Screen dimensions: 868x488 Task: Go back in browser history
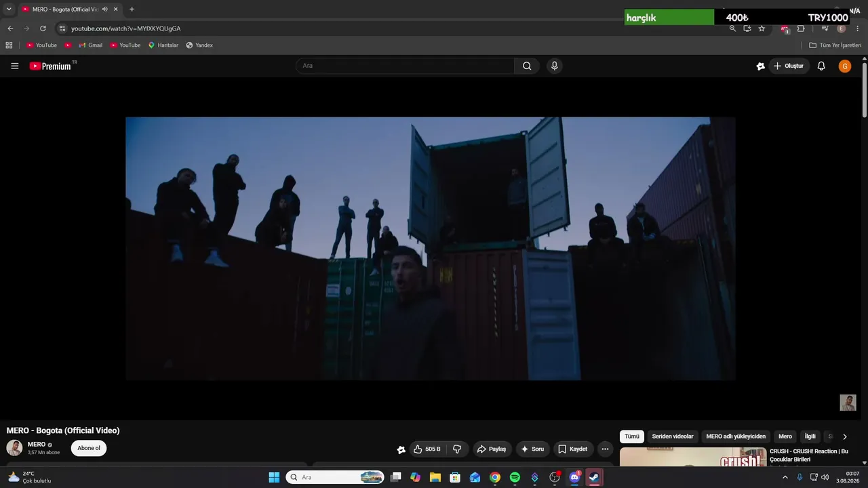(x=10, y=28)
